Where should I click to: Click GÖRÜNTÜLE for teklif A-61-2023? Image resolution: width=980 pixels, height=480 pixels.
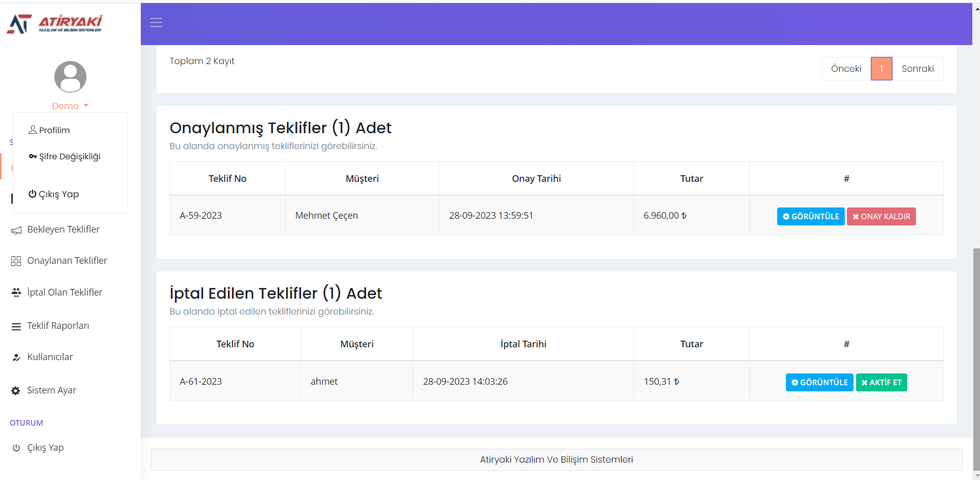820,383
